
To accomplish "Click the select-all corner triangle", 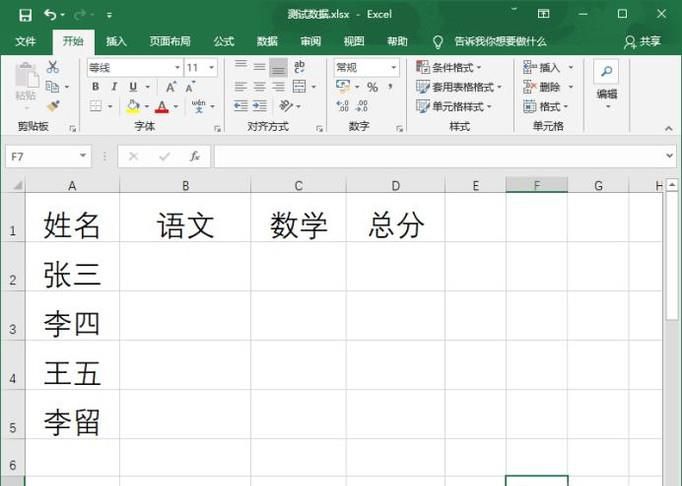I will [17, 186].
